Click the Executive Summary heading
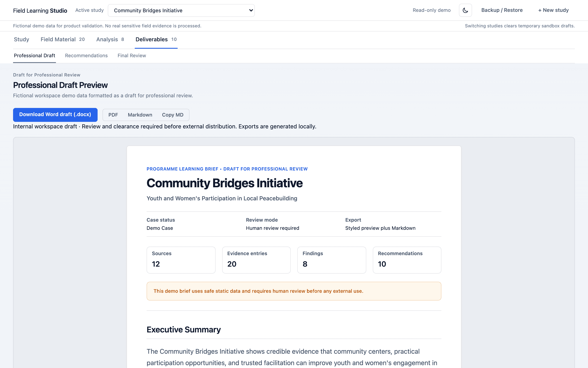 pyautogui.click(x=184, y=330)
